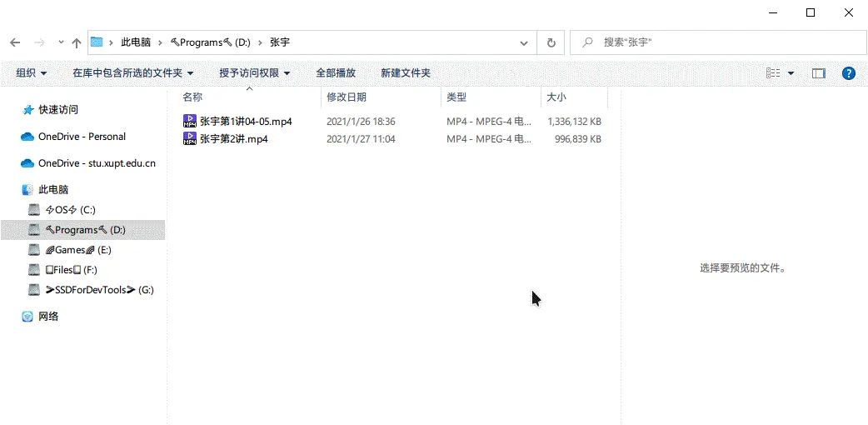Expand the address bar history dropdown

point(524,42)
